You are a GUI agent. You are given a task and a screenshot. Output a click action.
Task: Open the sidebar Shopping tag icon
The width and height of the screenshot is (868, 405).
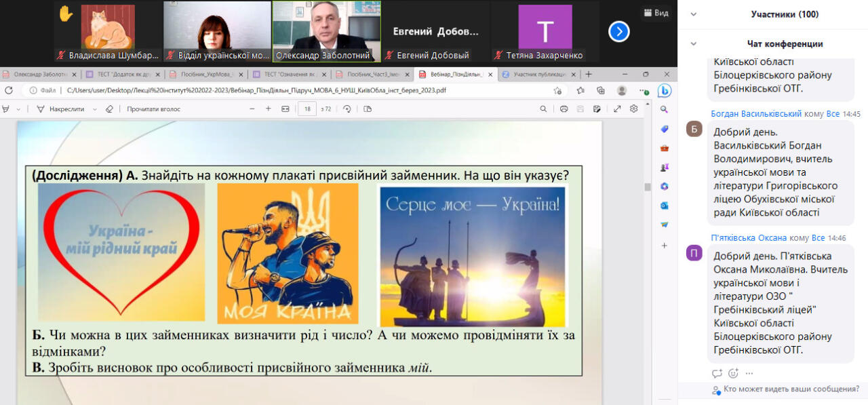(x=665, y=129)
